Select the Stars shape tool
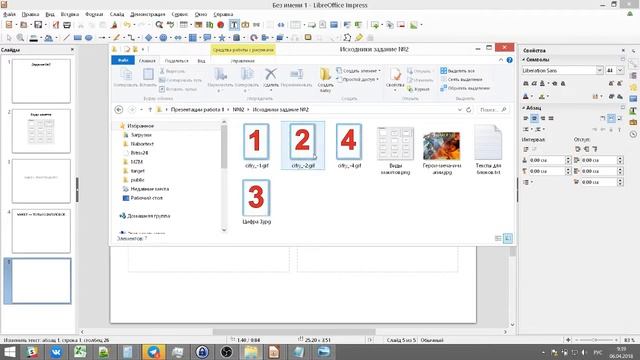This screenshot has width=640, height=360. point(222,38)
